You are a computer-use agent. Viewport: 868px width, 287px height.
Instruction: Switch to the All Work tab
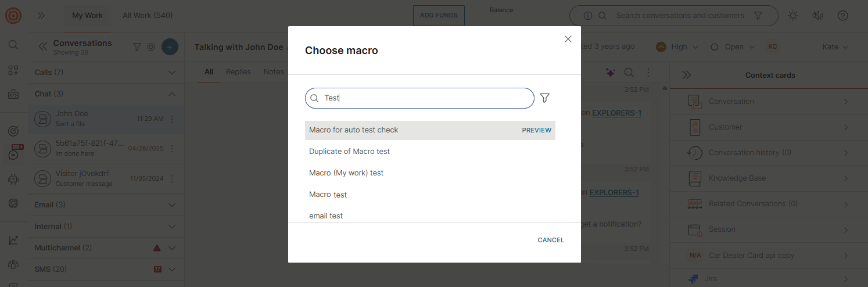pyautogui.click(x=148, y=16)
